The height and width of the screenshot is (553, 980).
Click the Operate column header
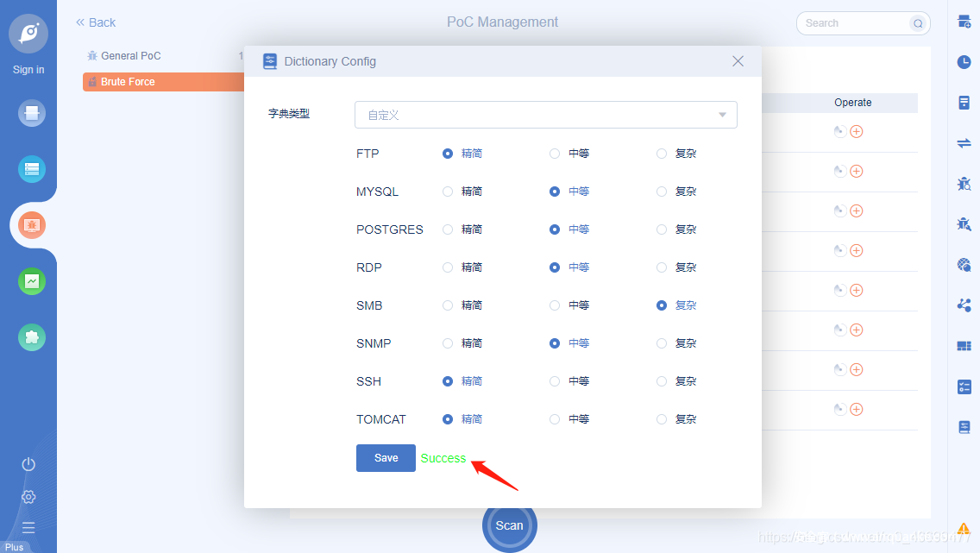pos(852,103)
